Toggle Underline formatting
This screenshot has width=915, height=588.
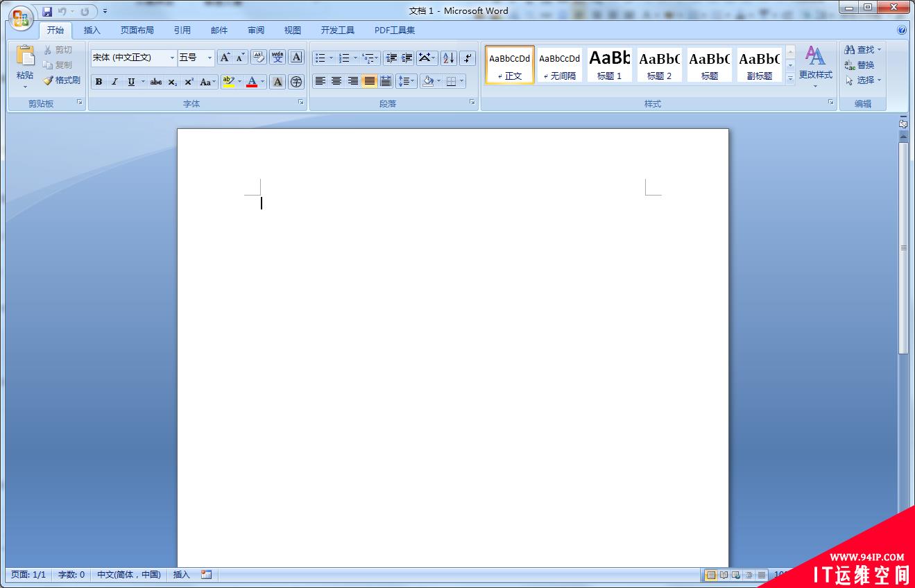click(x=131, y=82)
